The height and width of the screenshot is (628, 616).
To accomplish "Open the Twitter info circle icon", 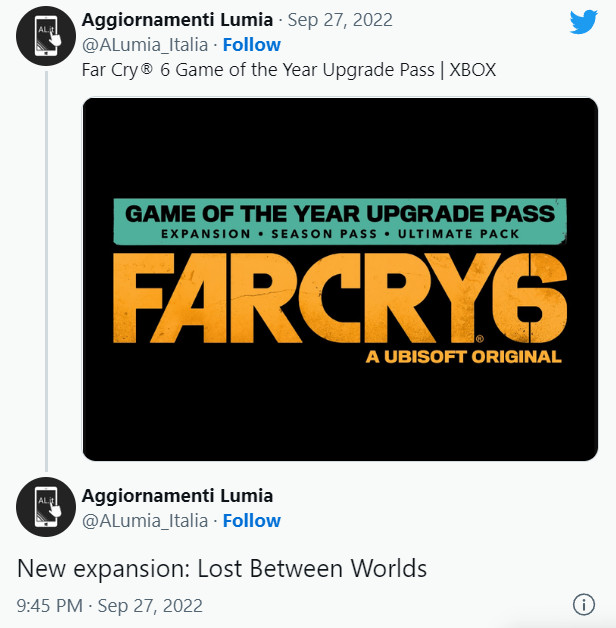I will (x=583, y=605).
